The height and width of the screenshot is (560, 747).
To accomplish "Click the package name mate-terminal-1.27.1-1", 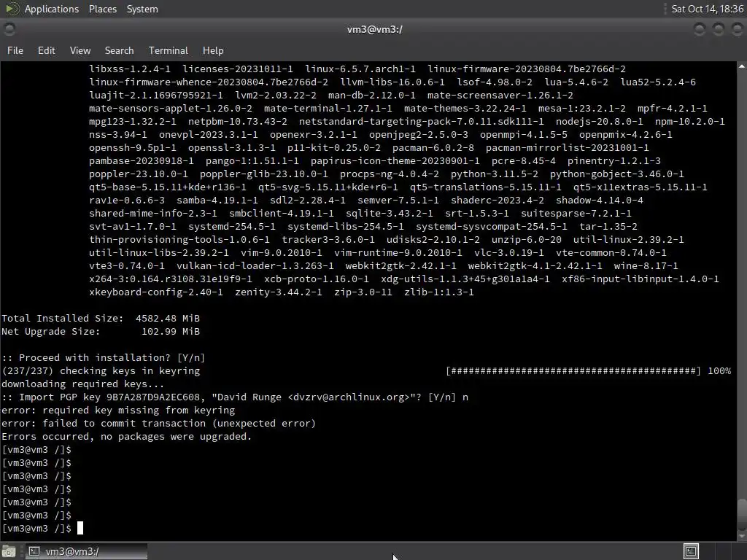I will coord(328,109).
